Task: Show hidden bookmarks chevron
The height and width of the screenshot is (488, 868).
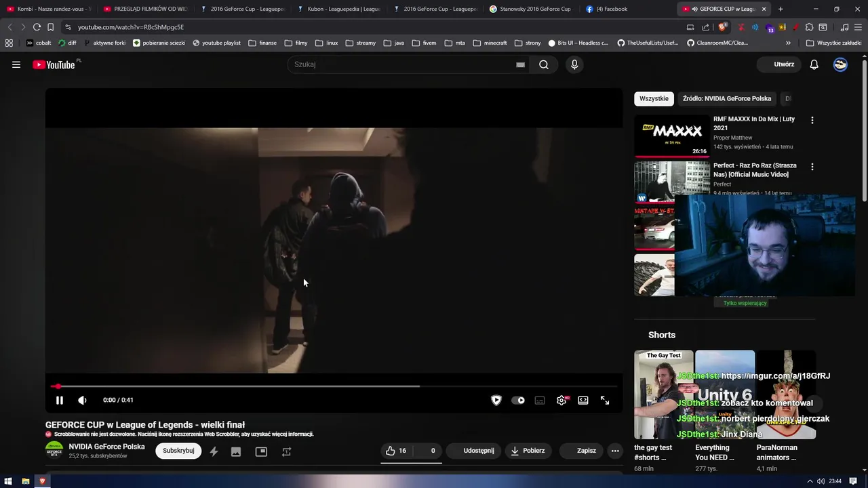Action: (788, 43)
